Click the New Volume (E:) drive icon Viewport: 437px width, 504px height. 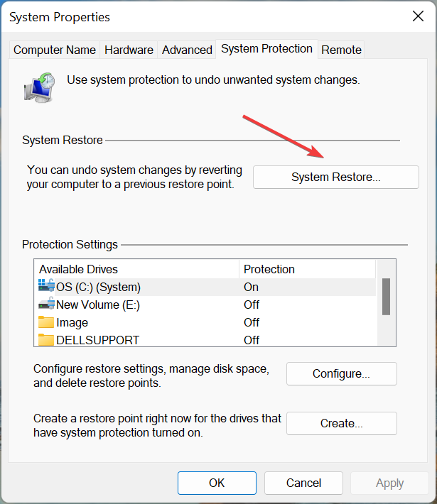pos(46,305)
